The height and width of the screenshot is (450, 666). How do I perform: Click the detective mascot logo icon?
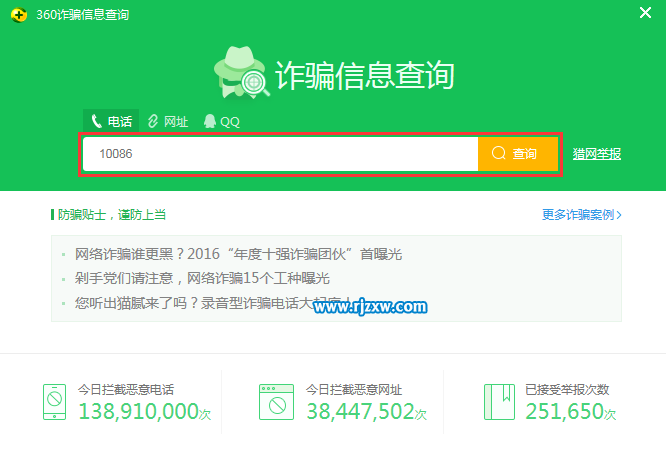click(241, 73)
